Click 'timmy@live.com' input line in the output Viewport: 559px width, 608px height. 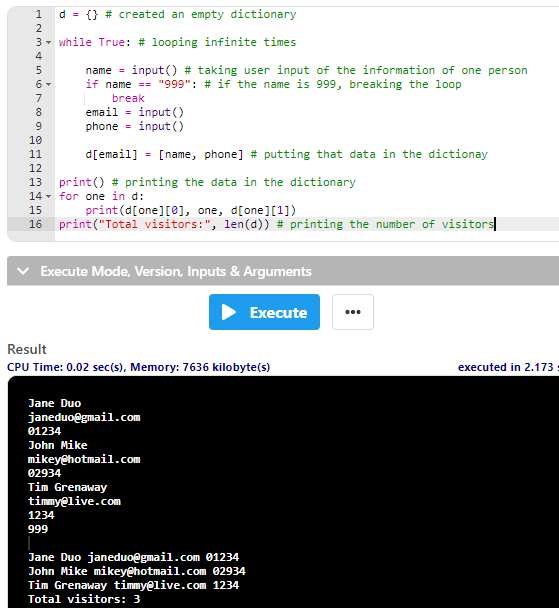tap(74, 501)
